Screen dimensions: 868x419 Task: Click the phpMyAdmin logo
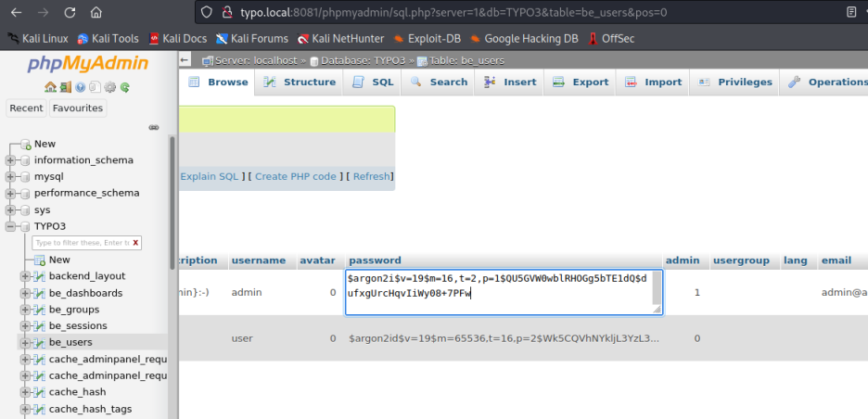point(88,64)
